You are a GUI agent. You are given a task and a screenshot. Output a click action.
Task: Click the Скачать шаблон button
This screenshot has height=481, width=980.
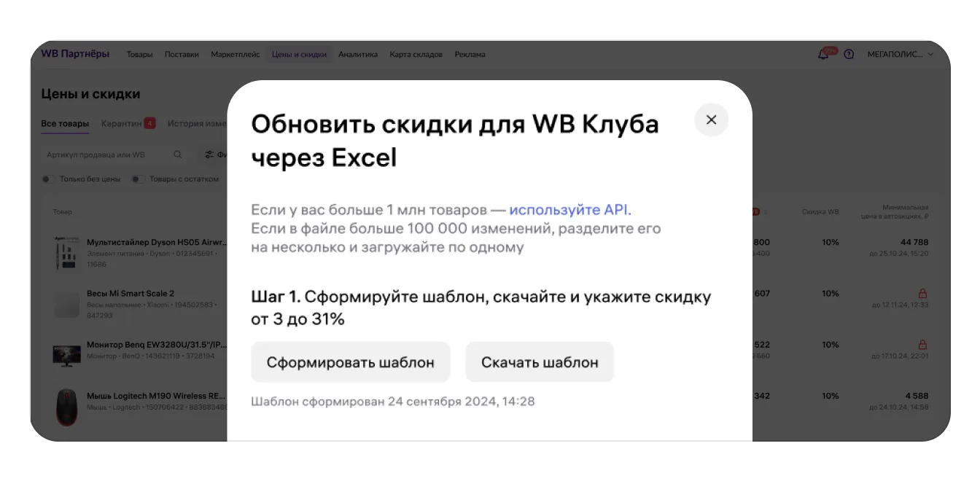[x=540, y=362]
